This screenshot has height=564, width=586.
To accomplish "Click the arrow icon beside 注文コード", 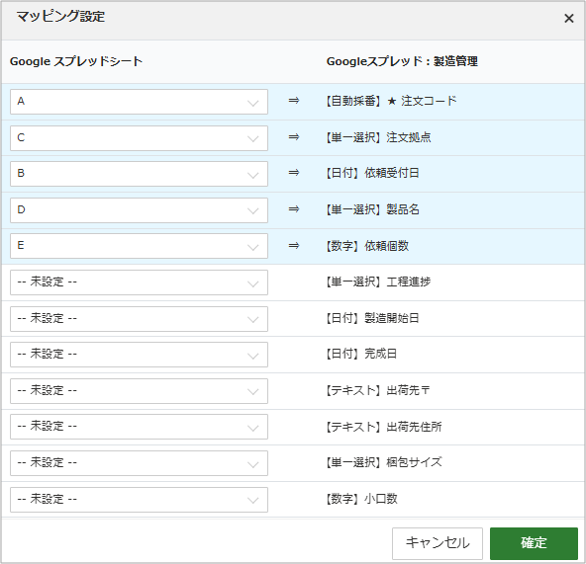I will click(294, 101).
